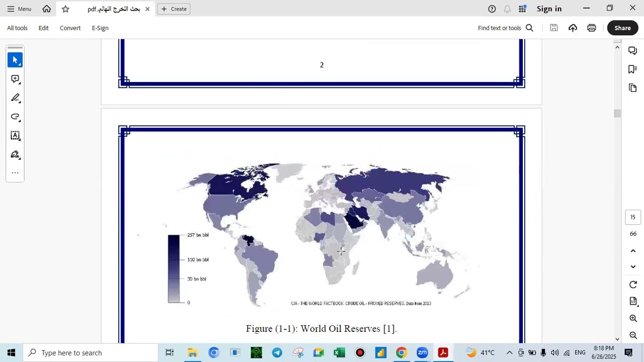Pick the freehand draw tool

(x=15, y=117)
